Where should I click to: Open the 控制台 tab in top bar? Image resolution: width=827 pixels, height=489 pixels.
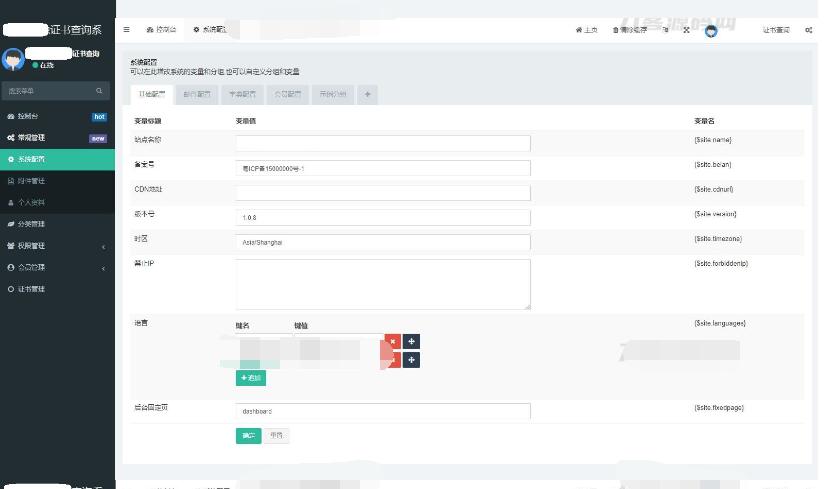161,30
